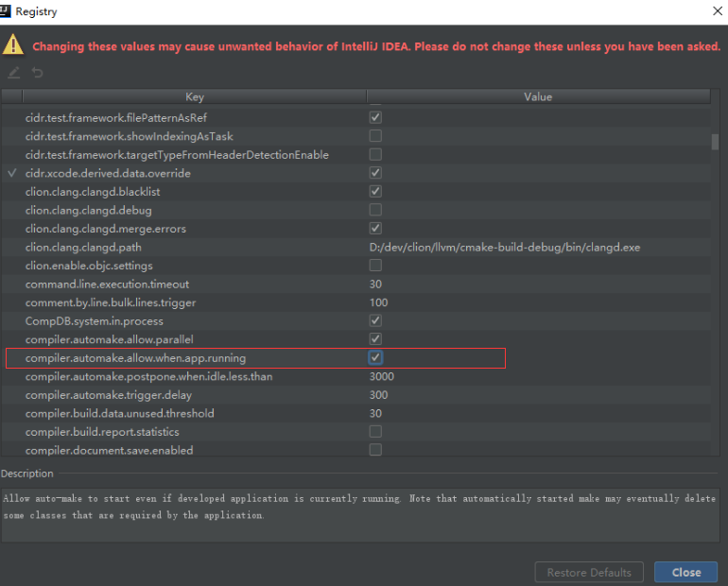Close the Registry dialog with X
Viewport: 728px width, 586px height.
[x=718, y=10]
